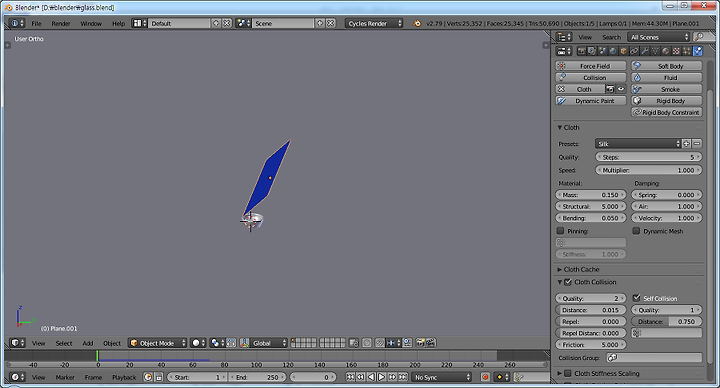This screenshot has height=388, width=720.
Task: Click the Collision physics button
Action: pyautogui.click(x=591, y=78)
